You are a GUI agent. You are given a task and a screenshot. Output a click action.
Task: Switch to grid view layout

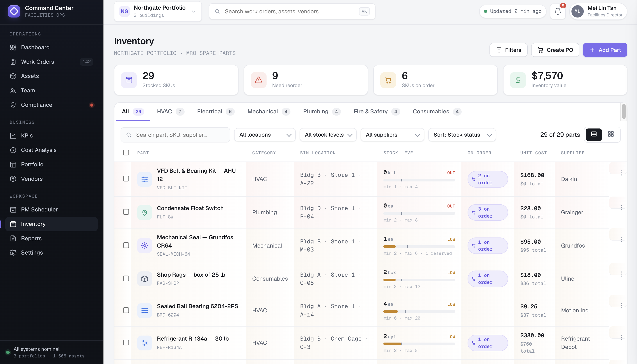click(x=611, y=134)
